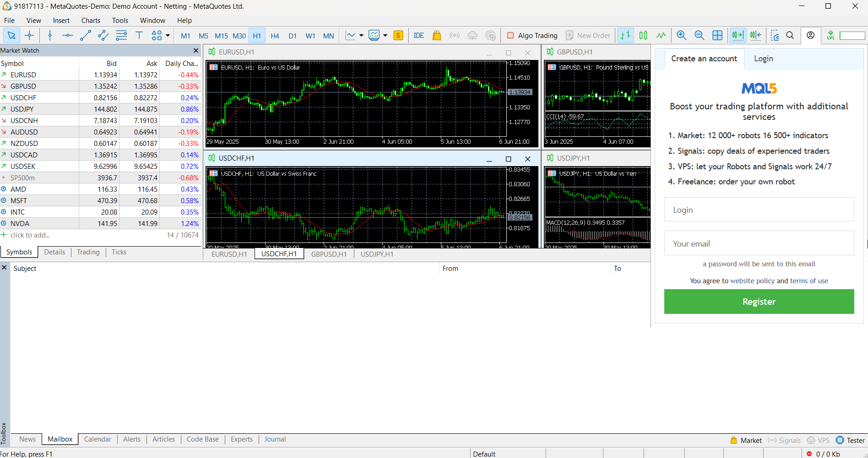868x458 pixels.
Task: Select the trendline drawing tool
Action: (86, 36)
